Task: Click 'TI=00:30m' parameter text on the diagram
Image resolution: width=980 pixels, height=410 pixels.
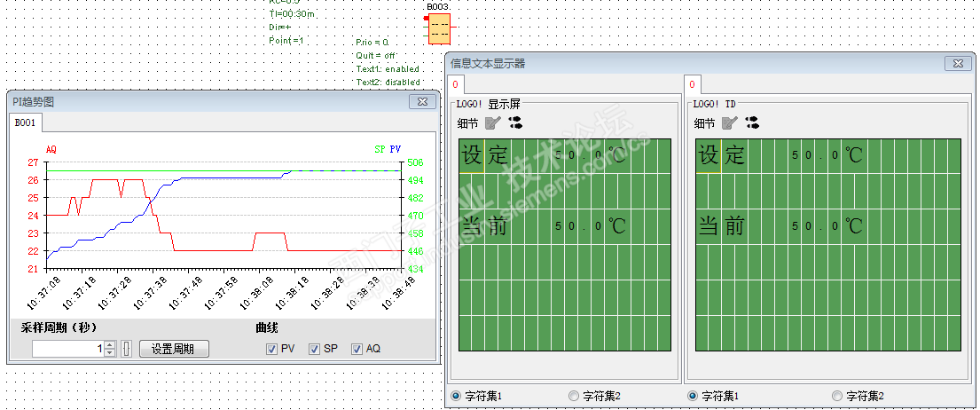Action: 293,14
